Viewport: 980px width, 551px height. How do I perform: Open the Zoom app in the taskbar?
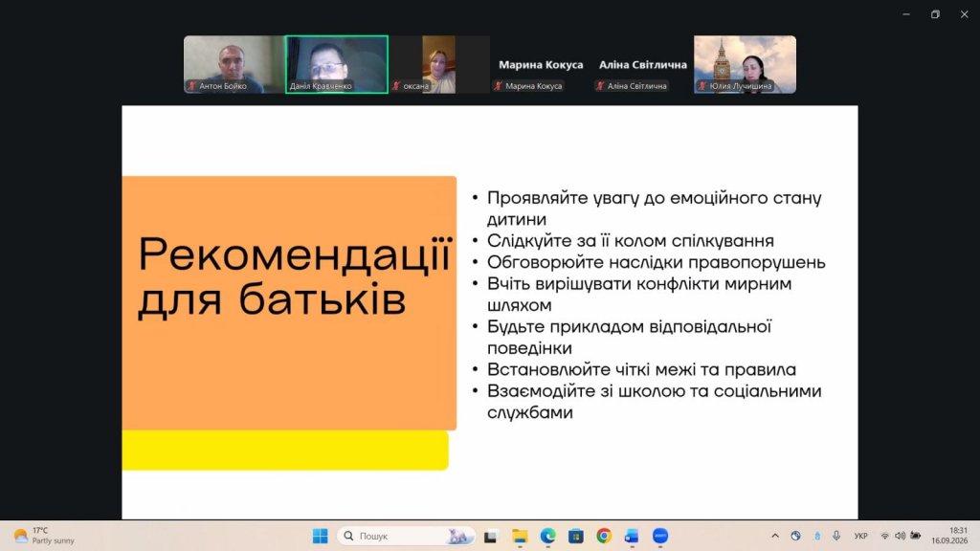click(x=660, y=536)
